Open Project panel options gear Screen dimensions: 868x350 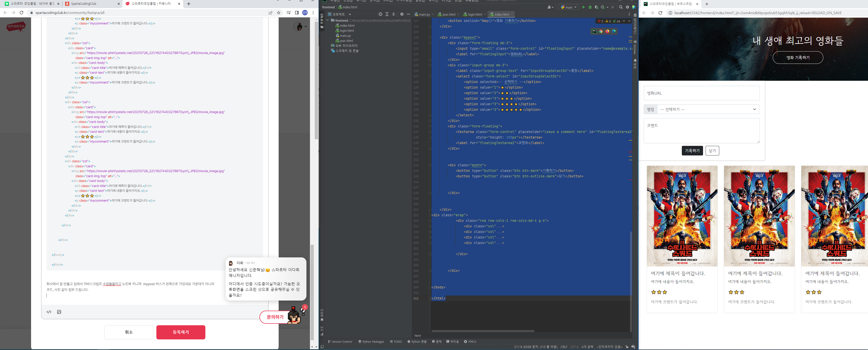(402, 14)
